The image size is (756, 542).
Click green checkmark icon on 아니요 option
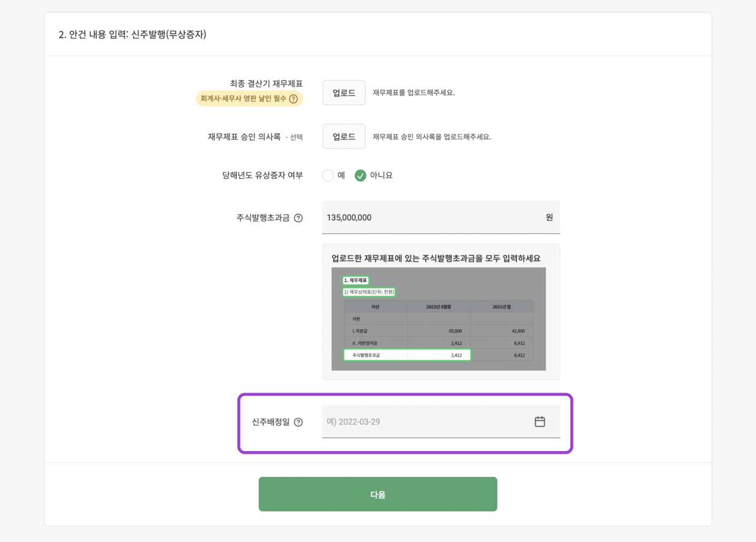361,175
